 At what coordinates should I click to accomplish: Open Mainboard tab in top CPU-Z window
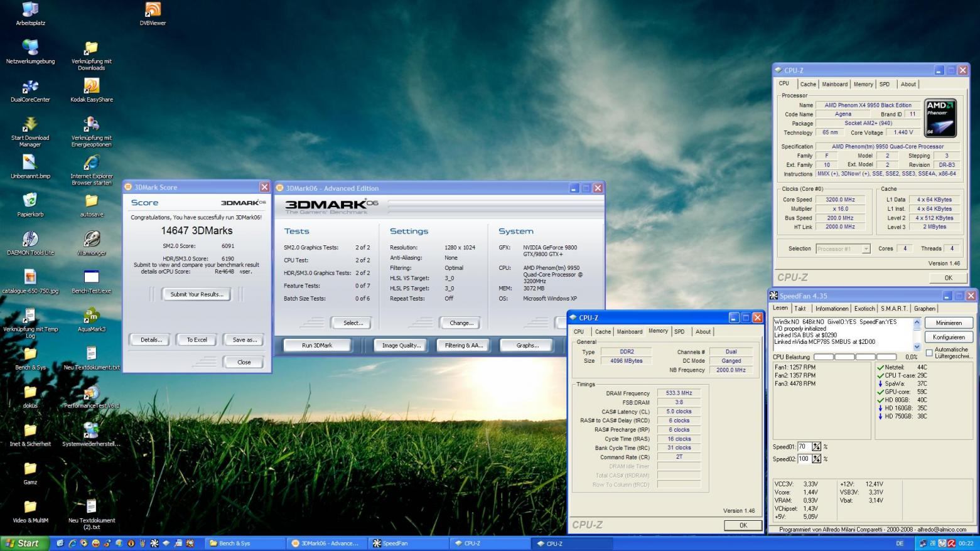click(x=834, y=84)
